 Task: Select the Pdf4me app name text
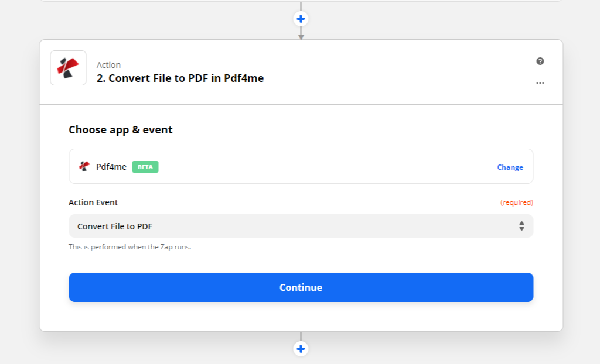pos(111,167)
